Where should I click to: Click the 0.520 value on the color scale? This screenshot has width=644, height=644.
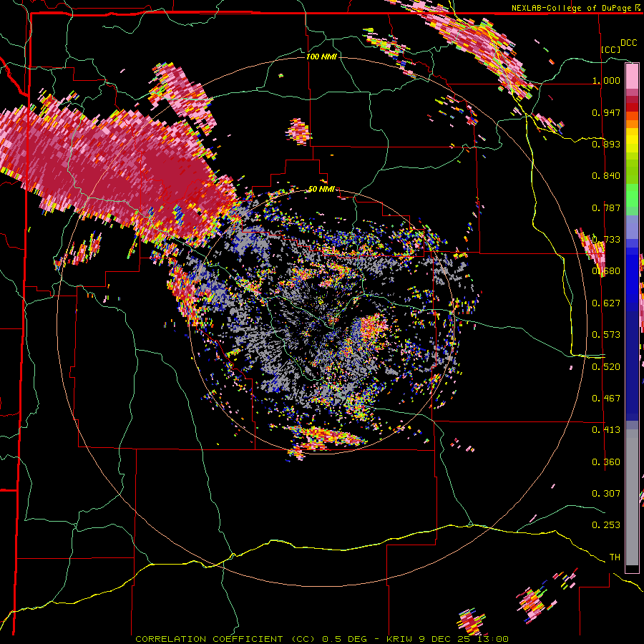pos(606,367)
